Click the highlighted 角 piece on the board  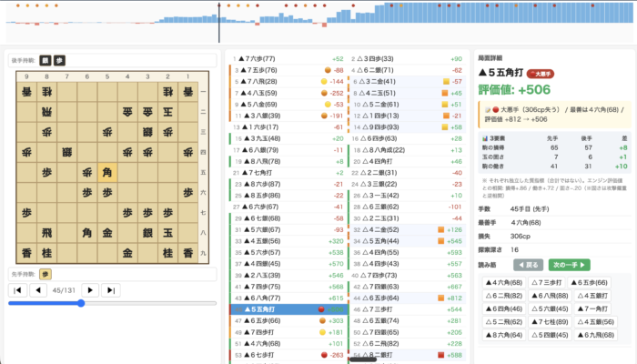[107, 170]
